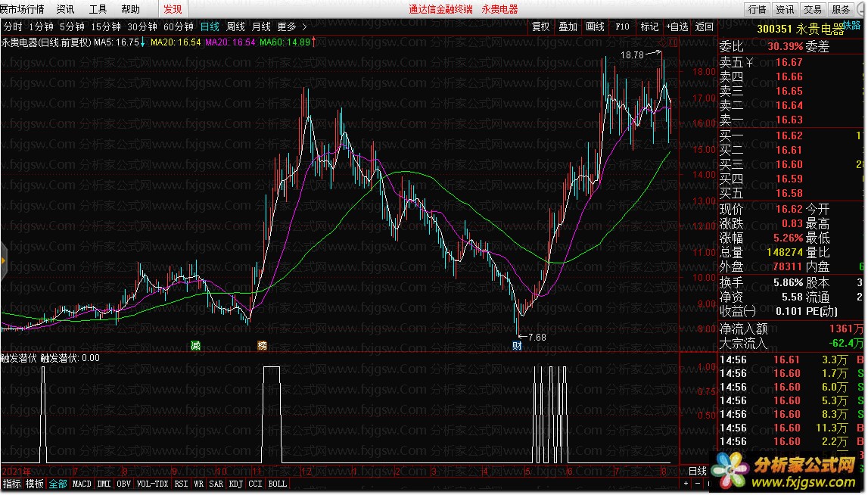Image resolution: width=868 pixels, height=495 pixels.
Task: Select the 15分钟 period
Action: (106, 26)
